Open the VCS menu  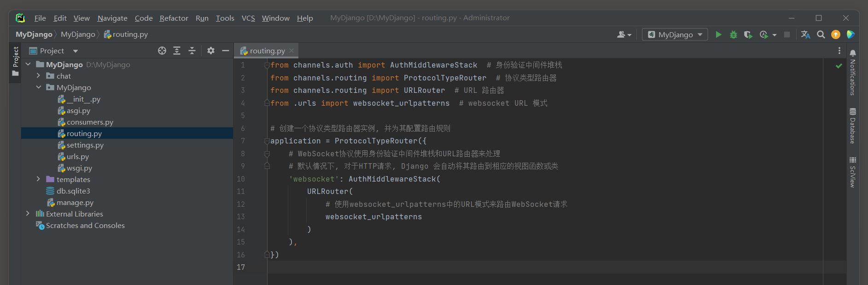[x=248, y=18]
